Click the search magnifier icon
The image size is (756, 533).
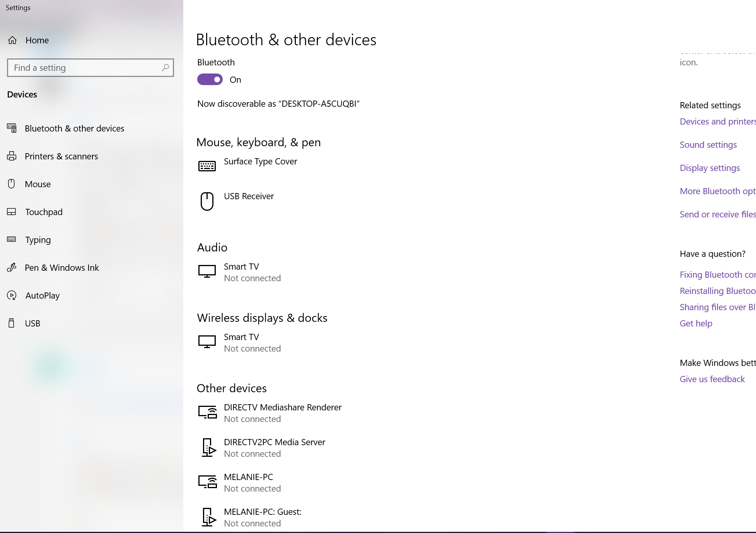(165, 68)
